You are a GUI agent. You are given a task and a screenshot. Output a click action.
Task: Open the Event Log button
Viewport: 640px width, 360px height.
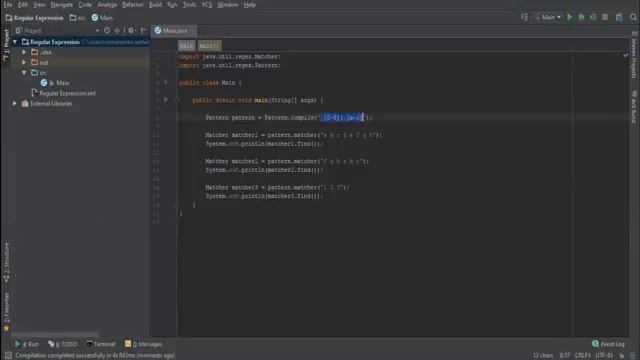point(608,344)
